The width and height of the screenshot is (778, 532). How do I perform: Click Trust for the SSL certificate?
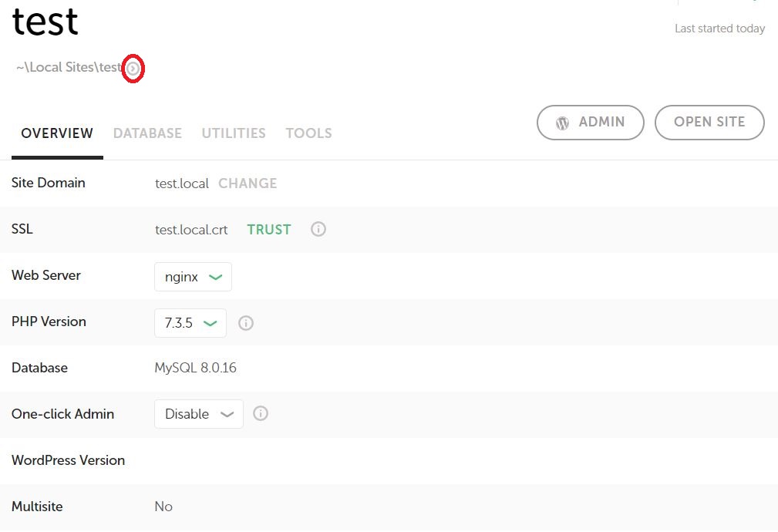(269, 229)
